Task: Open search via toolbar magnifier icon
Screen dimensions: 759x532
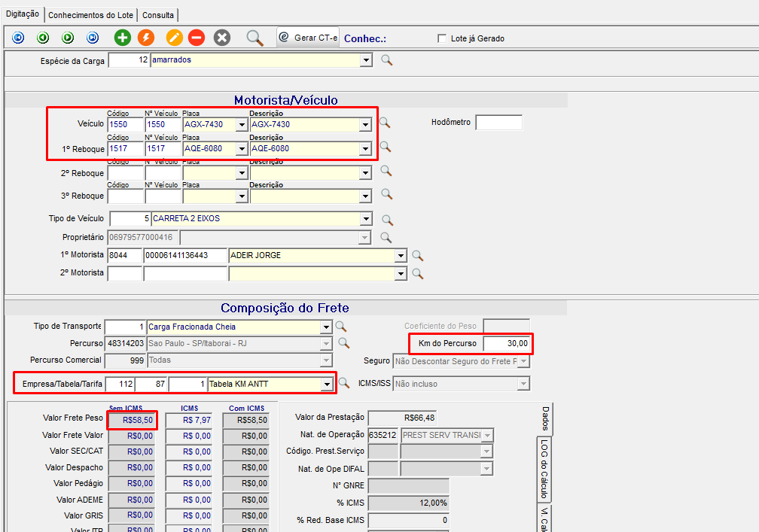Action: pyautogui.click(x=255, y=38)
